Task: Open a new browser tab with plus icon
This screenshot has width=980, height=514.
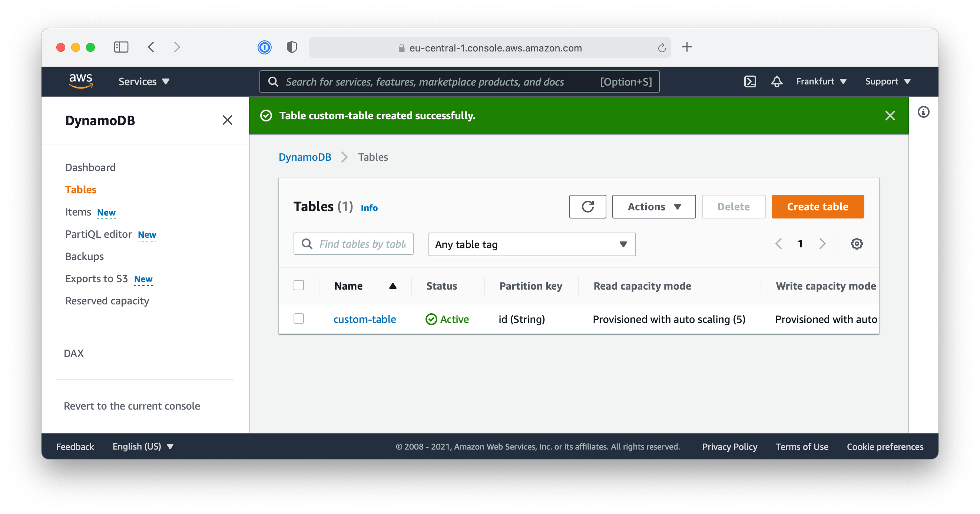Action: (687, 47)
